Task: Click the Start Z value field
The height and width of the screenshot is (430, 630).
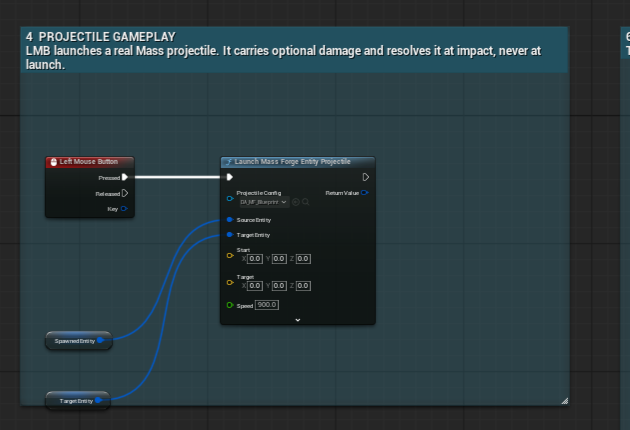Action: 303,259
